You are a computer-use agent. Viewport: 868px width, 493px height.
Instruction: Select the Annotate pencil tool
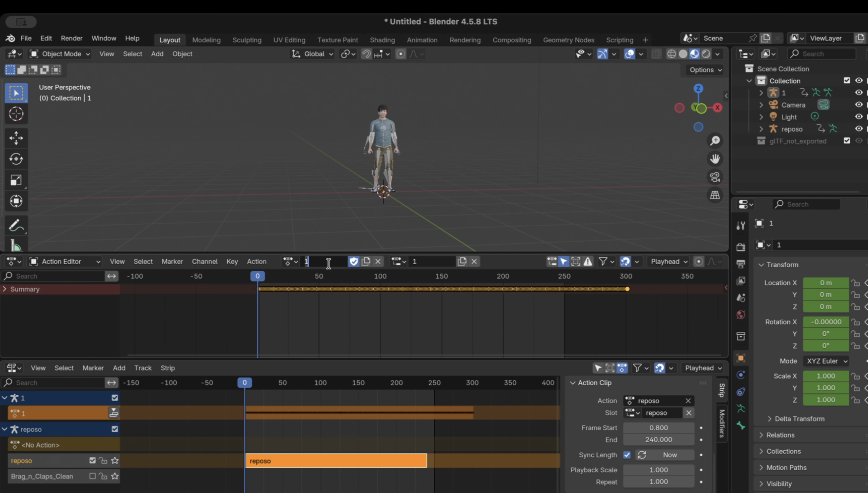(x=16, y=225)
